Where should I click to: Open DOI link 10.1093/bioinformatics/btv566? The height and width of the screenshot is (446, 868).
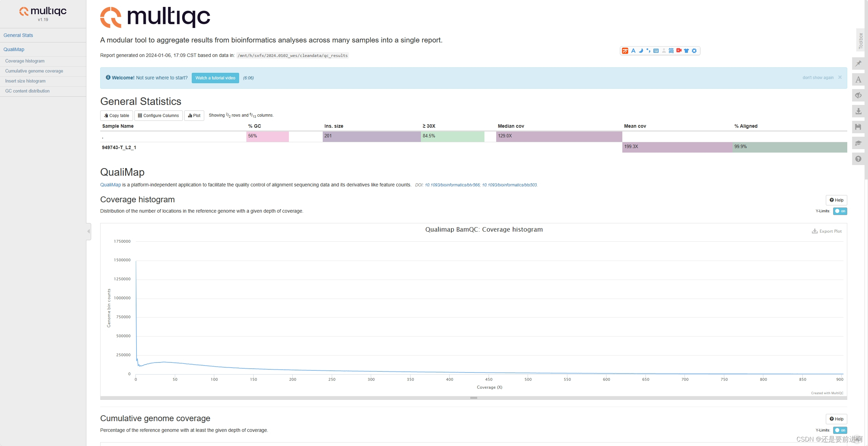coord(452,185)
